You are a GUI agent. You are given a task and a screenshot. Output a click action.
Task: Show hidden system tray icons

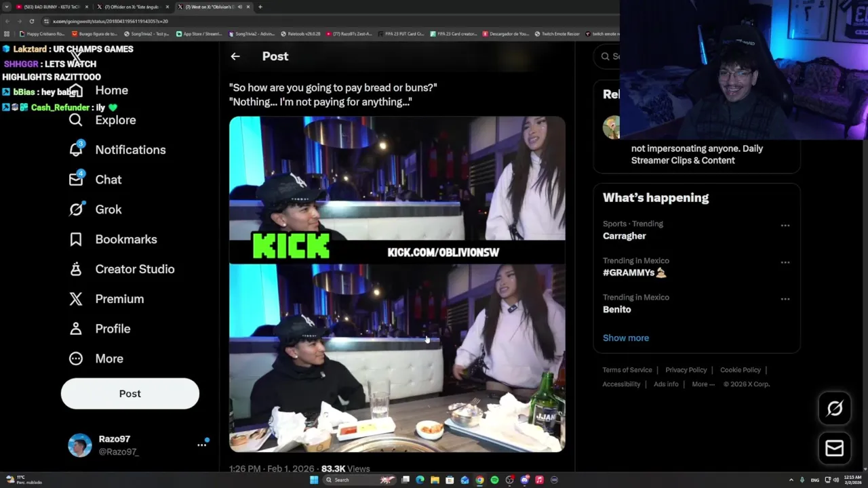[x=791, y=480]
